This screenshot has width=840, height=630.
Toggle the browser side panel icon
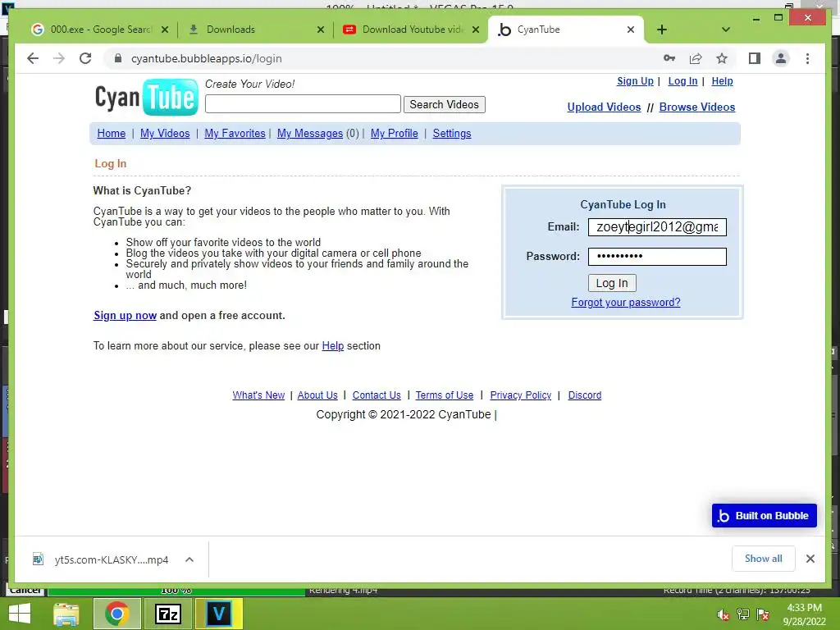(755, 58)
